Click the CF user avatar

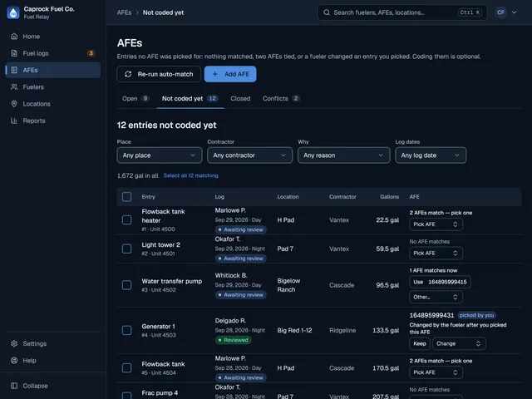(500, 12)
